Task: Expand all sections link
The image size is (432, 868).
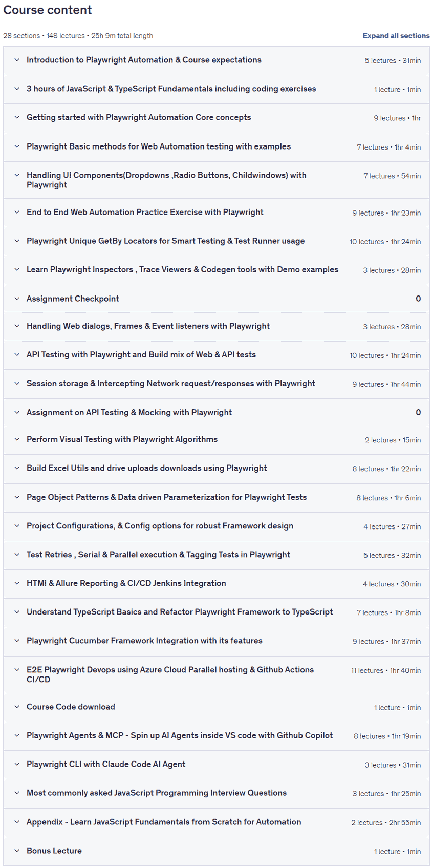Action: [x=396, y=36]
